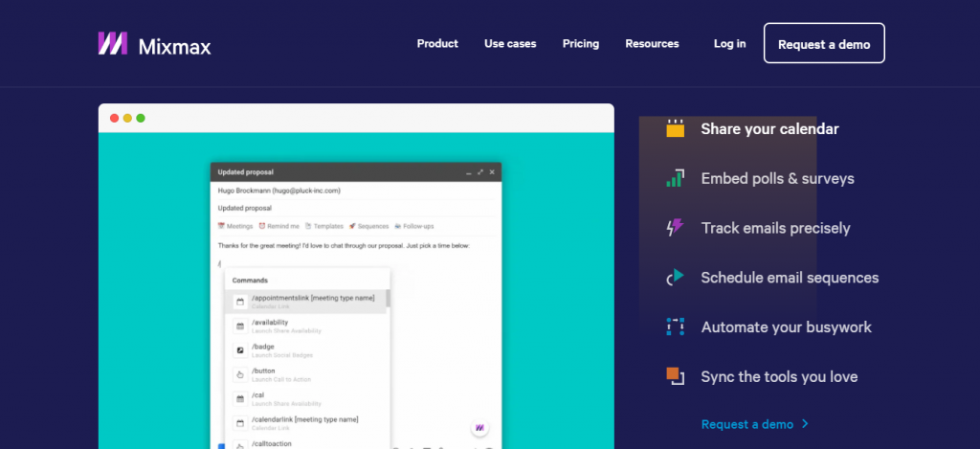Open the Product menu
Image resolution: width=980 pixels, height=449 pixels.
437,44
